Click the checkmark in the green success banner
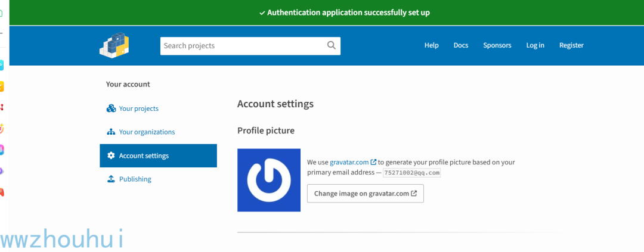The width and height of the screenshot is (644, 252). 262,13
